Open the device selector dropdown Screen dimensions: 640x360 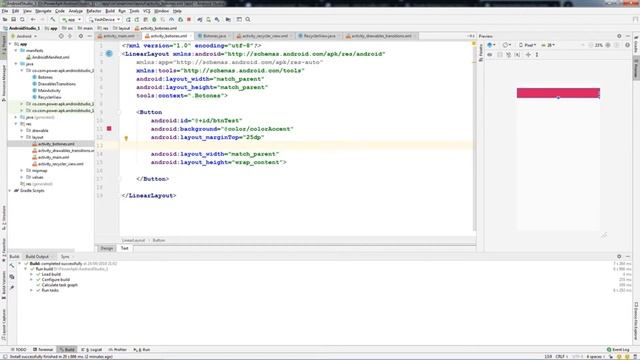click(x=104, y=20)
